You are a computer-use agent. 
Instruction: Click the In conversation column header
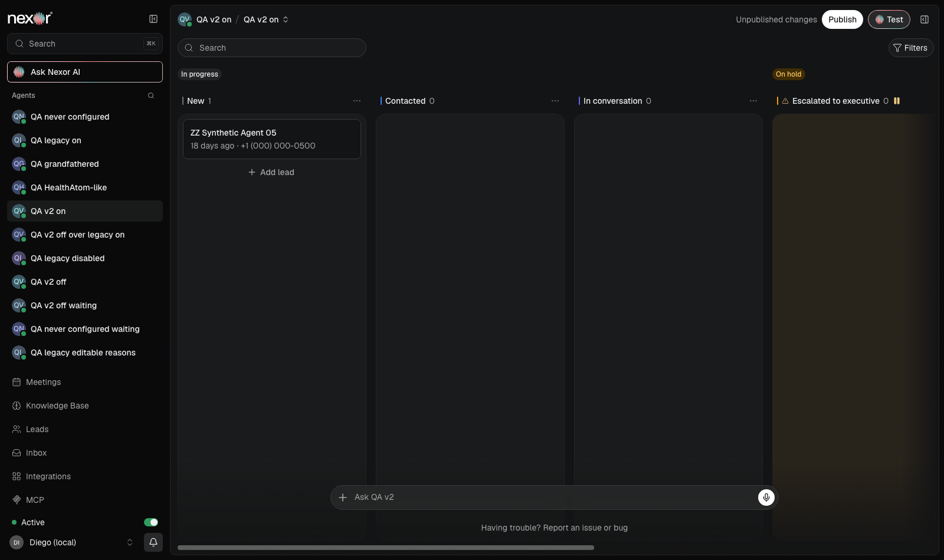coord(612,101)
